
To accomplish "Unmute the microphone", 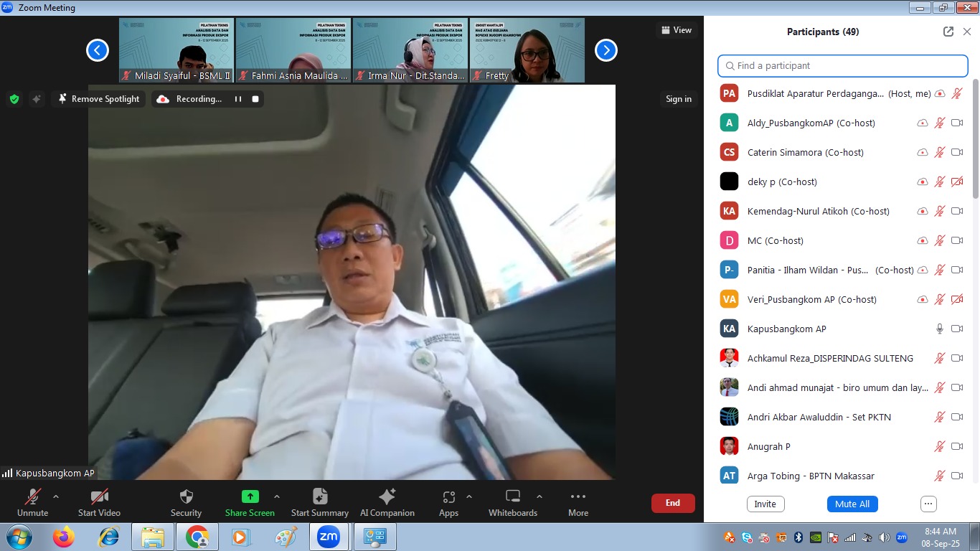I will pyautogui.click(x=32, y=497).
